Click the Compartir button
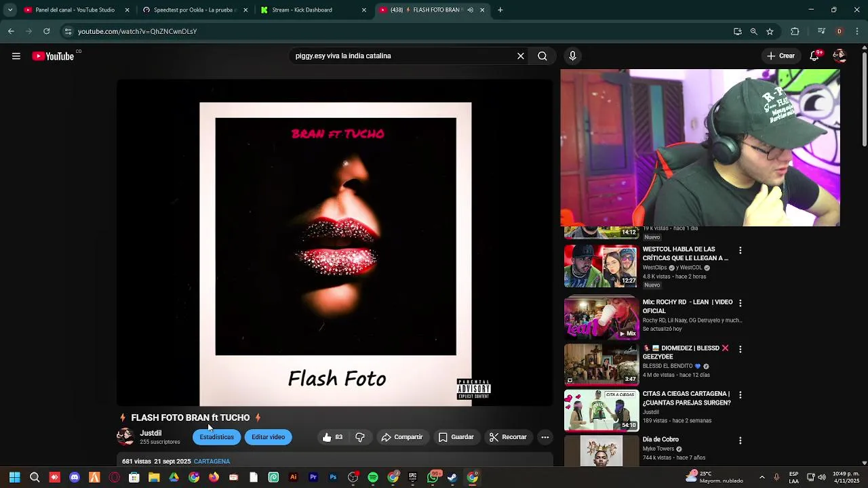Screen dimensions: 868x488 (401, 437)
